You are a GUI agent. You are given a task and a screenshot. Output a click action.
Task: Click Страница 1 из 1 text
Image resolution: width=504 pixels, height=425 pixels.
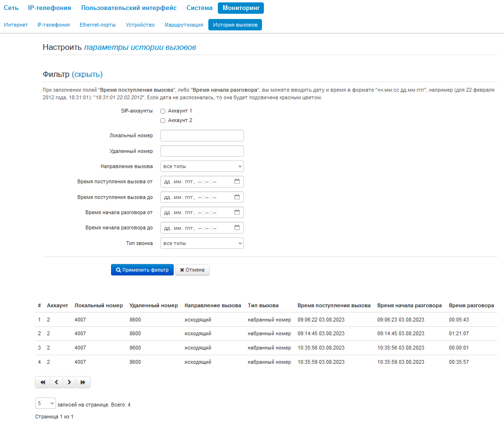(54, 416)
